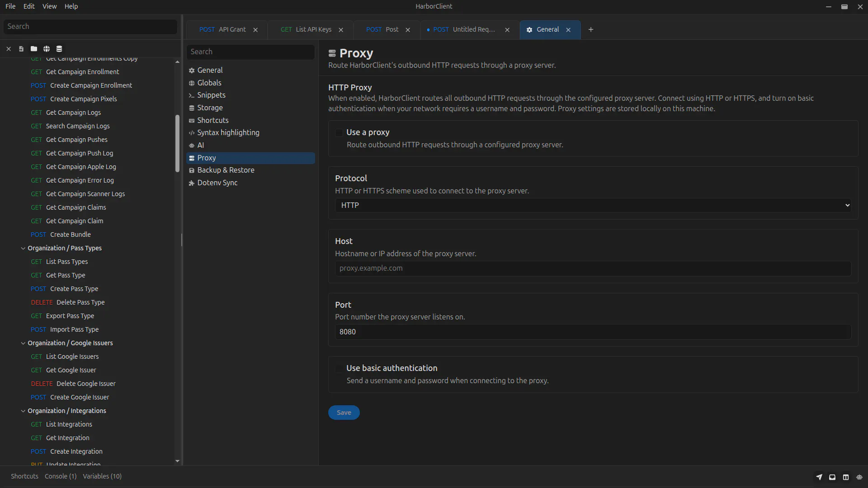Click the keyboard icon next to Shortcuts

[x=192, y=121]
